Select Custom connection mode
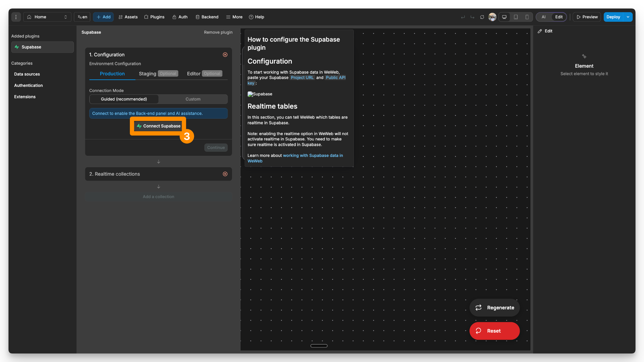The image size is (644, 362). 193,99
